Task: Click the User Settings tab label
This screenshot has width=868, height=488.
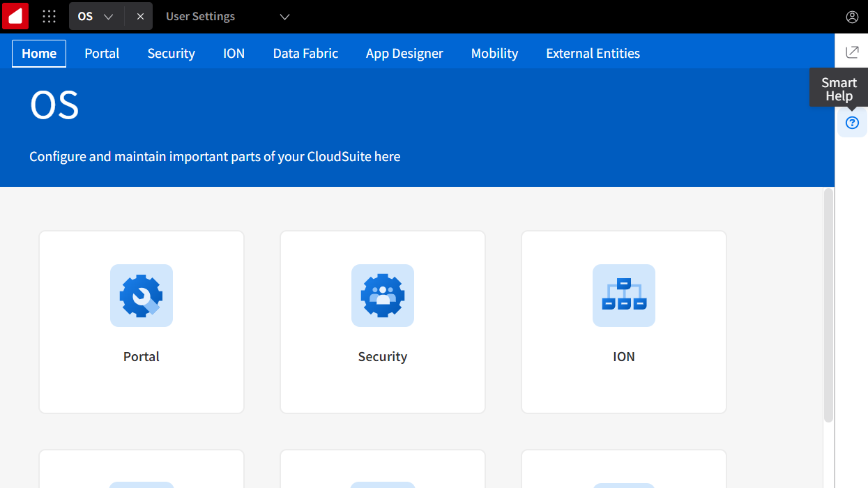Action: pyautogui.click(x=200, y=17)
